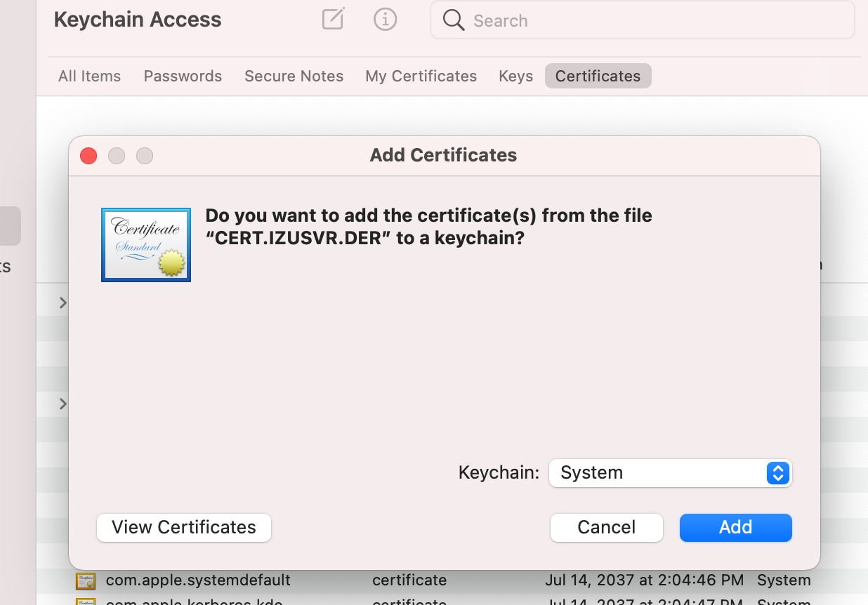Click the Cancel button
This screenshot has height=605, width=868.
tap(606, 528)
